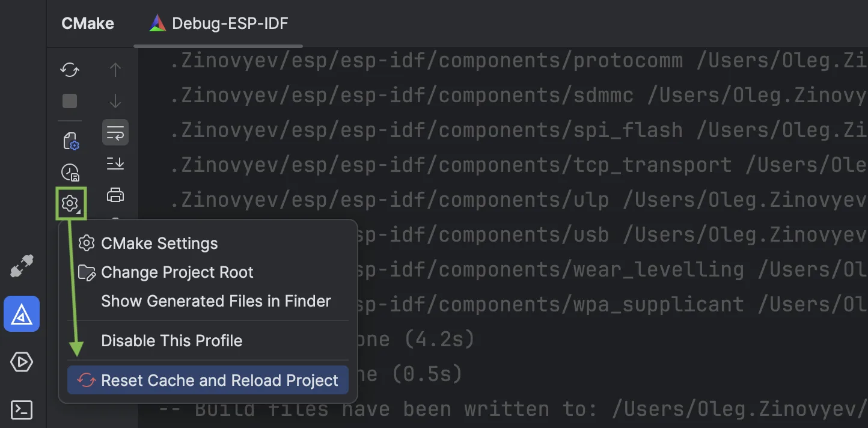The image size is (868, 428).
Task: Open the Services tool window icon
Action: tap(22, 362)
